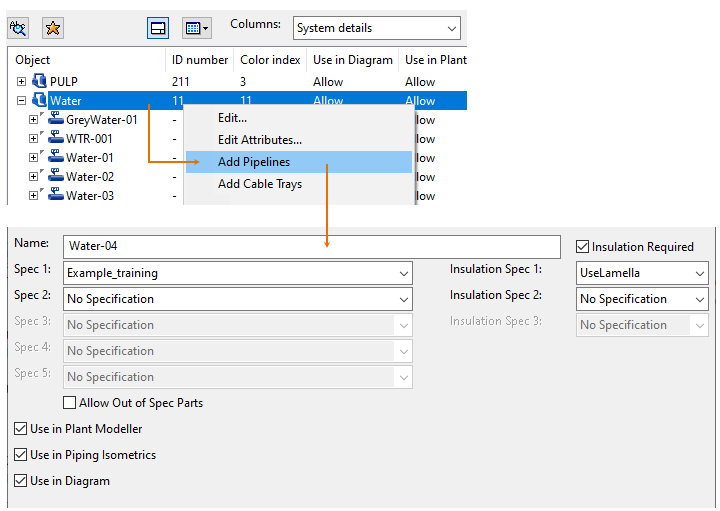720x511 pixels.
Task: Click the ID number column header
Action: pyautogui.click(x=198, y=60)
